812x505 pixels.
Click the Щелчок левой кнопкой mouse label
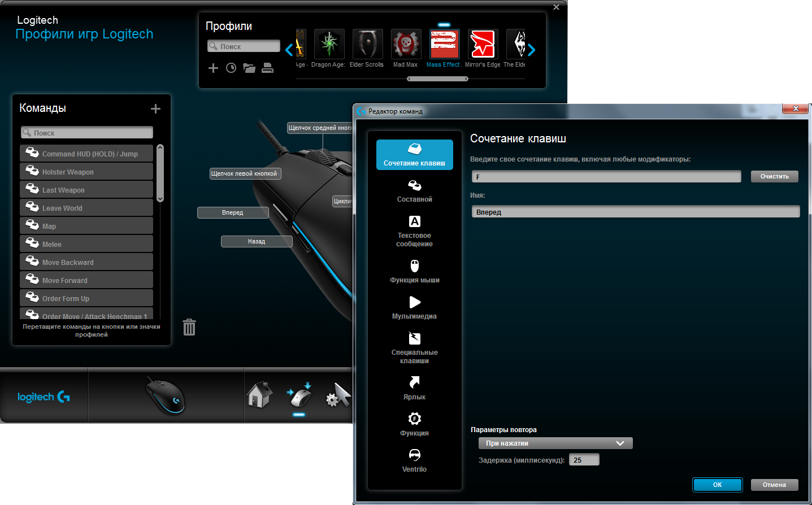point(245,173)
